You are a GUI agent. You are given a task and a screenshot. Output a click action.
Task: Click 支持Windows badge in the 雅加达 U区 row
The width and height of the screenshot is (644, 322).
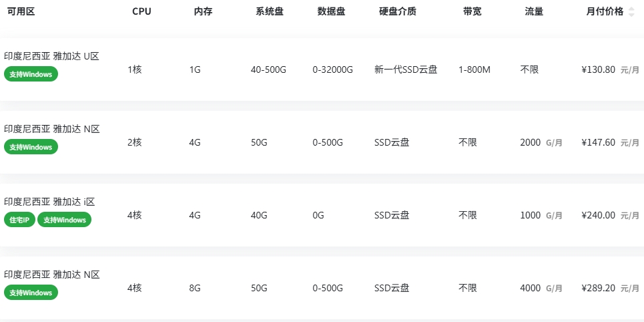point(31,74)
